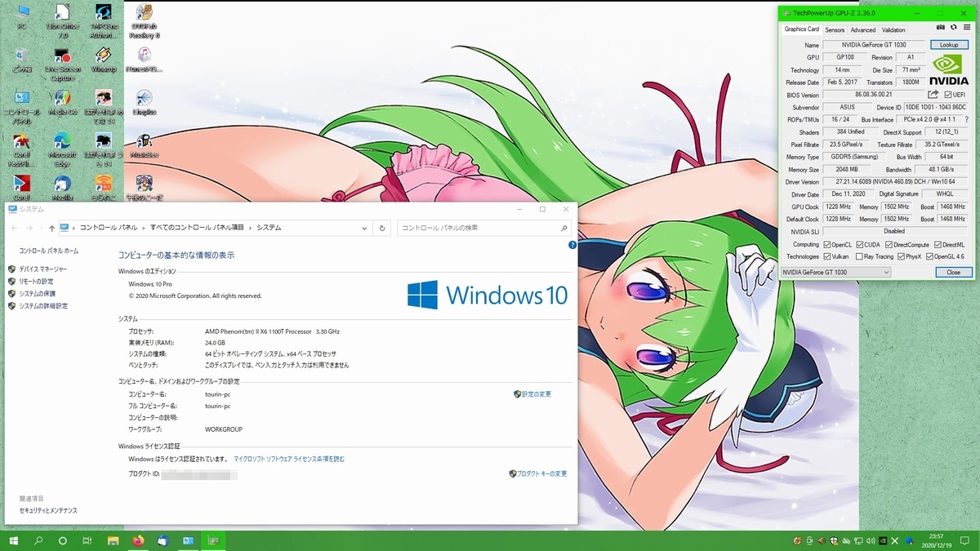Click refresh button beside address bar
Image resolution: width=980 pixels, height=551 pixels.
click(x=382, y=229)
